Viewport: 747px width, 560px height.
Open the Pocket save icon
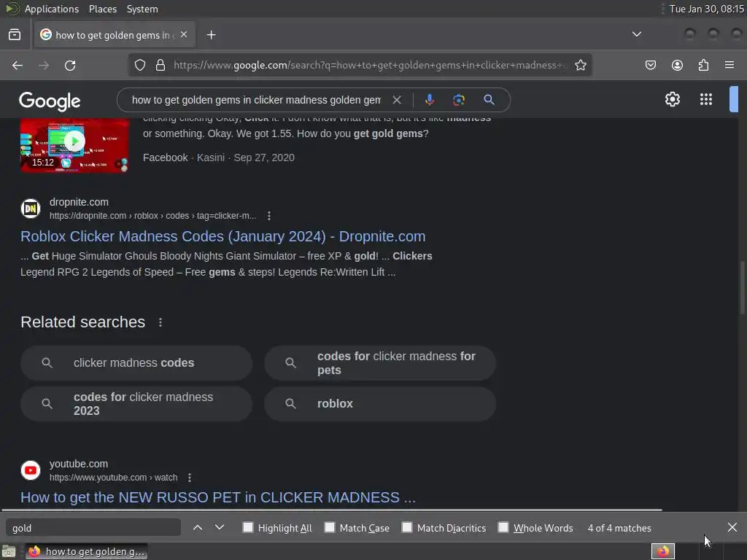click(x=650, y=65)
